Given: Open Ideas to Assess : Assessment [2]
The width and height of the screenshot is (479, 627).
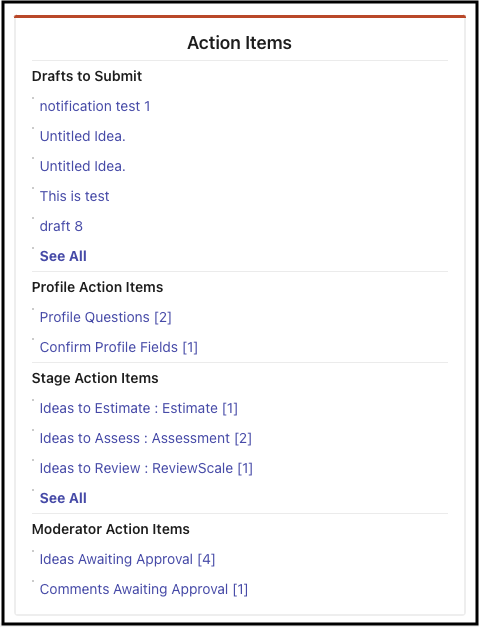Looking at the screenshot, I should click(146, 439).
